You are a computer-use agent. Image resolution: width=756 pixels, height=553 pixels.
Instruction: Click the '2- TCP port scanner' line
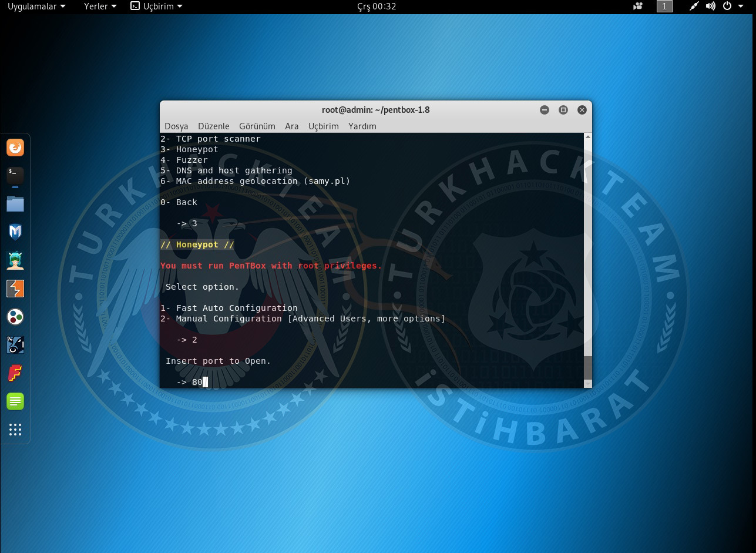pos(210,139)
